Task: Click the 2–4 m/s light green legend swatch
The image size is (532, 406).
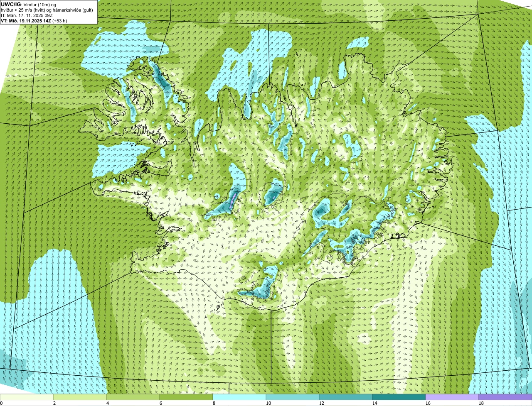Action: click(80, 397)
